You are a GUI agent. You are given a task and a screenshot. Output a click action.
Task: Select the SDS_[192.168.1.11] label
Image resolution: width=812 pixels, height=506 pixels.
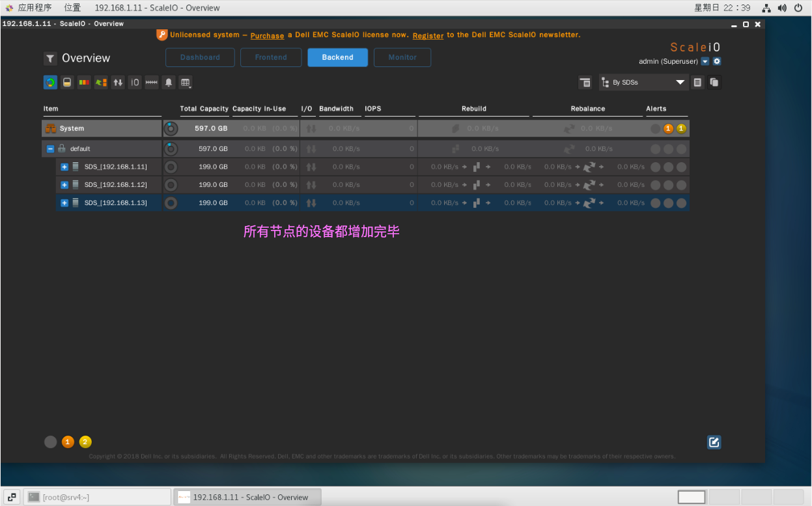[x=115, y=167]
